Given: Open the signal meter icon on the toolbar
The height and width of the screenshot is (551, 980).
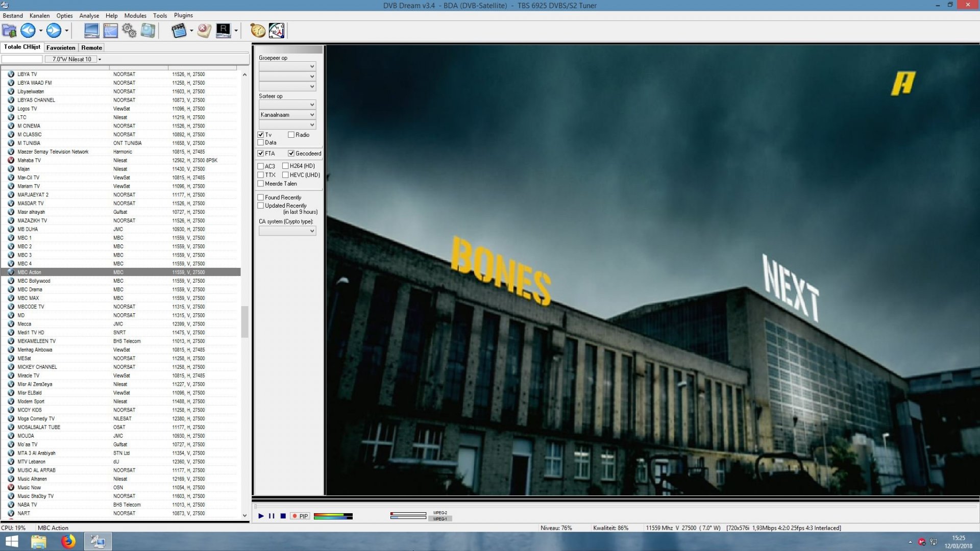Looking at the screenshot, I should [x=276, y=31].
